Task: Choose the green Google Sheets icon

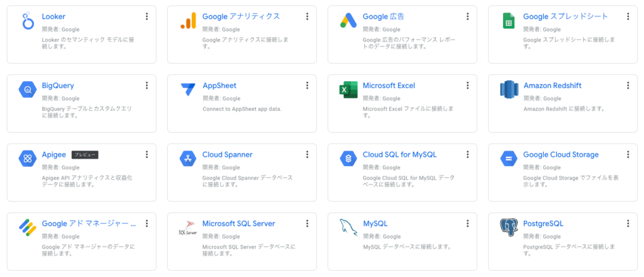Action: (509, 21)
